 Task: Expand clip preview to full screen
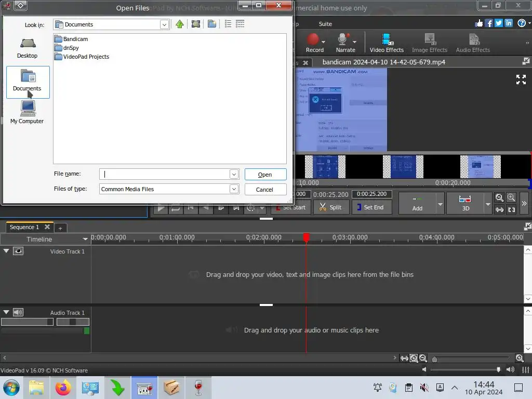pyautogui.click(x=521, y=79)
